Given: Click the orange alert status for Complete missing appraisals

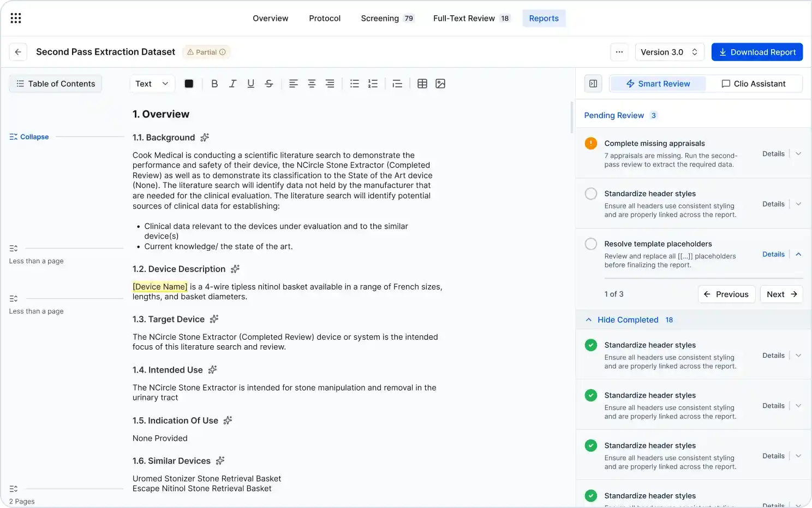Looking at the screenshot, I should pos(591,144).
